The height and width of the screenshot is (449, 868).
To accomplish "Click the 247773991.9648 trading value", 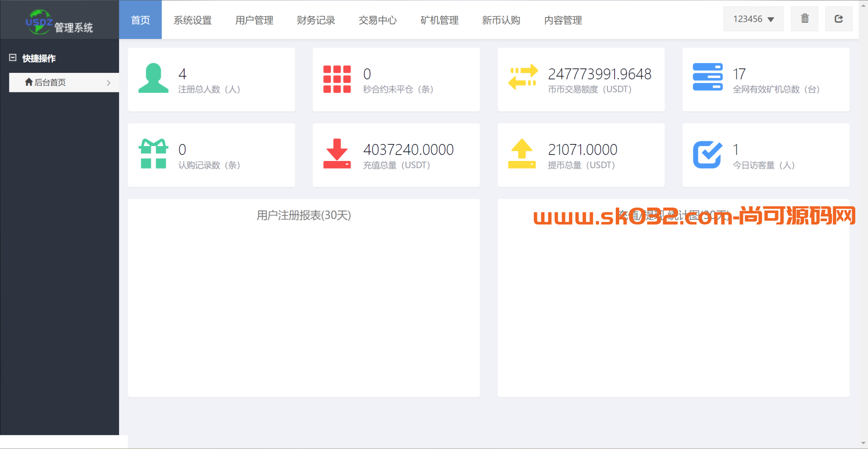I will pos(600,74).
